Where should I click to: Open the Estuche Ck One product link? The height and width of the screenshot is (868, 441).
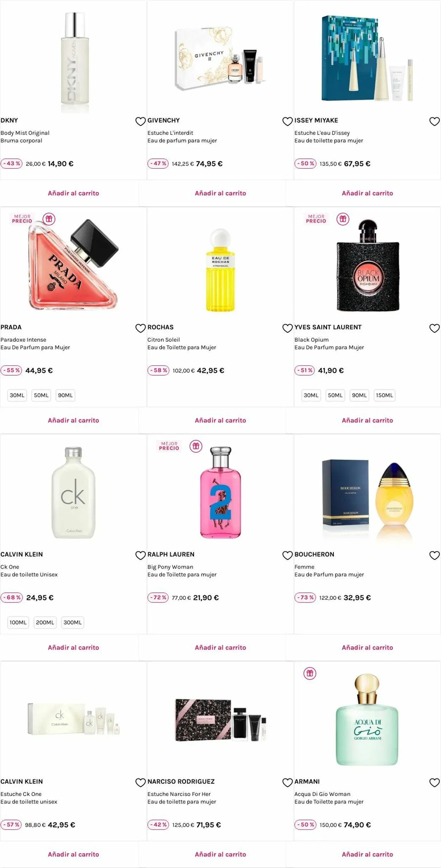pyautogui.click(x=21, y=794)
